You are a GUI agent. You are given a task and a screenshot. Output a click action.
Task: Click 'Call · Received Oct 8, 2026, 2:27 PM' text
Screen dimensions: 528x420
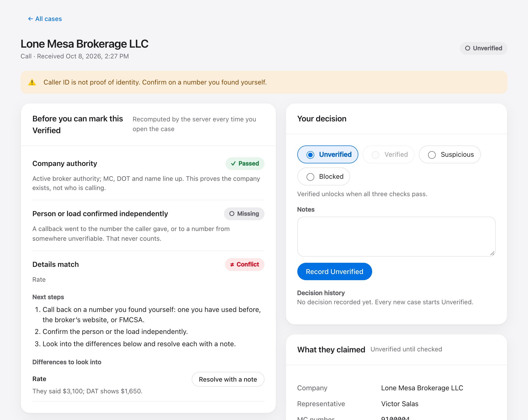pyautogui.click(x=75, y=56)
